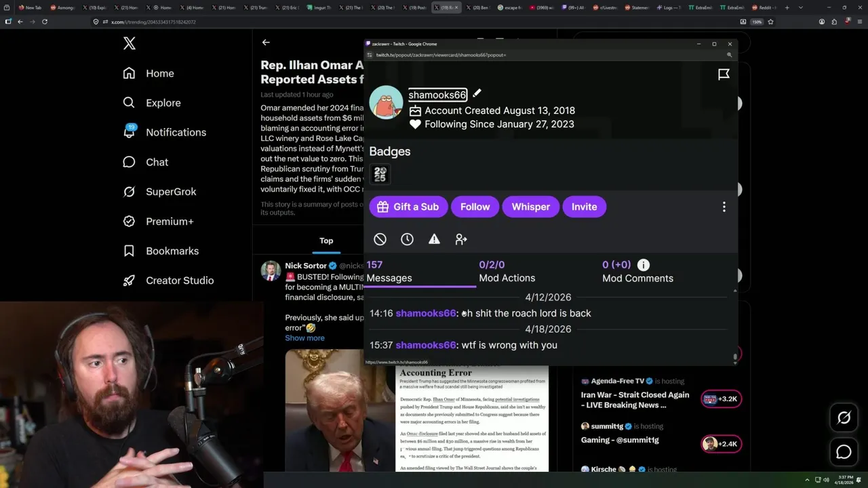Open Iran War - Strait Closed Again space
868x488 pixels.
(635, 400)
